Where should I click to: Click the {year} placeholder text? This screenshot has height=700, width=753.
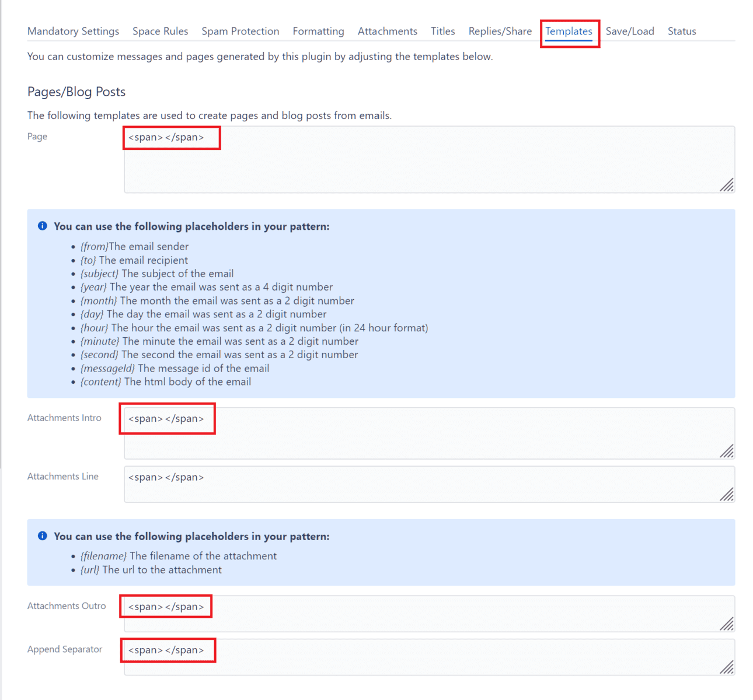(x=93, y=287)
